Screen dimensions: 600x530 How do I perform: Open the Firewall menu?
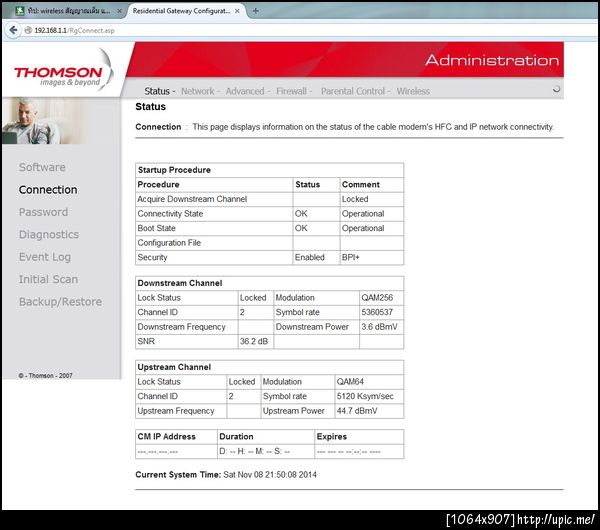pyautogui.click(x=291, y=91)
